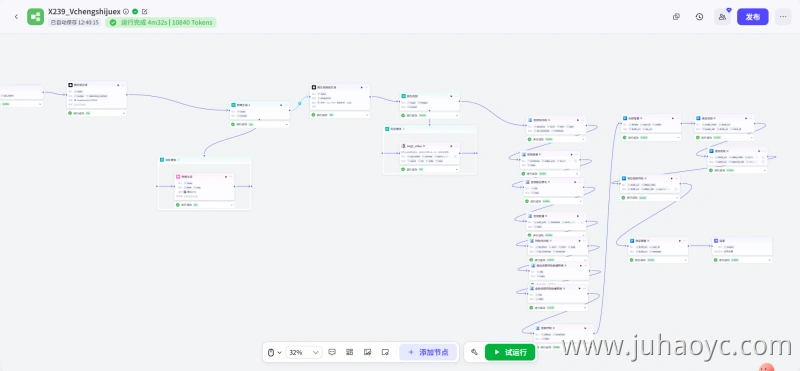Viewport: 800px width, 371px height.
Task: Click the green 试运行 test run button
Action: [510, 352]
